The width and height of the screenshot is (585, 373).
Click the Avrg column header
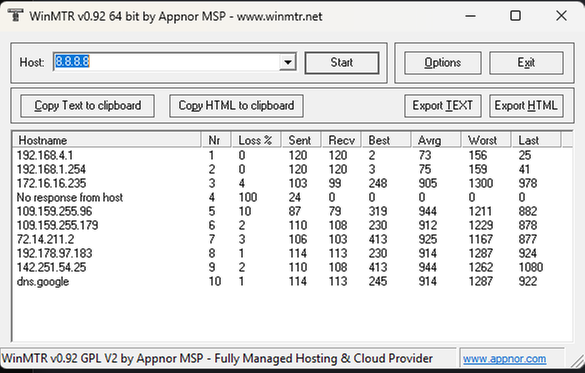(437, 140)
